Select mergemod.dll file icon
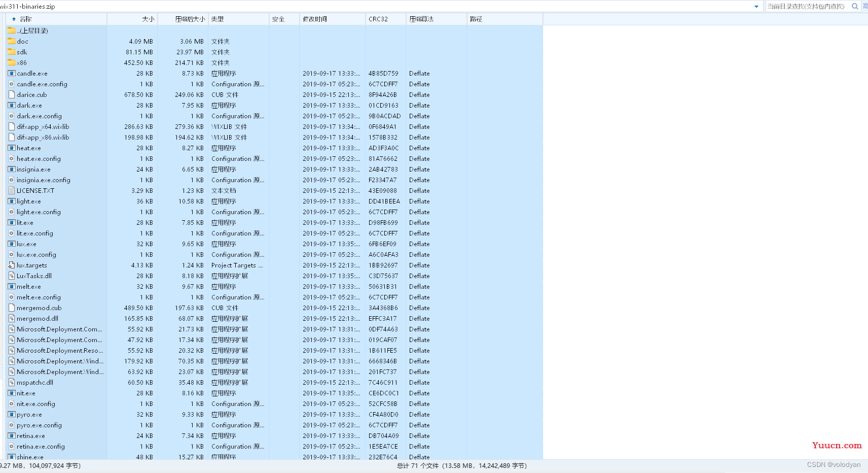Viewport: 868px width, 473px height. coord(12,318)
